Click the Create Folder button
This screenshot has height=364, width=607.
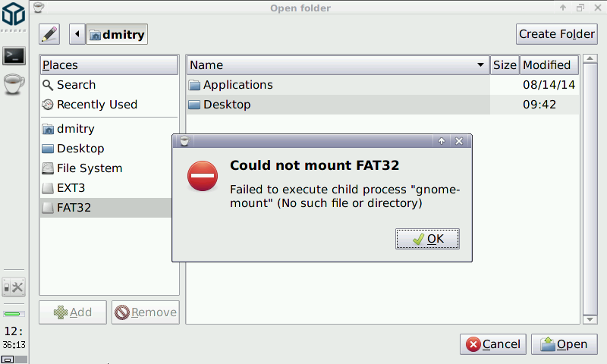click(557, 34)
